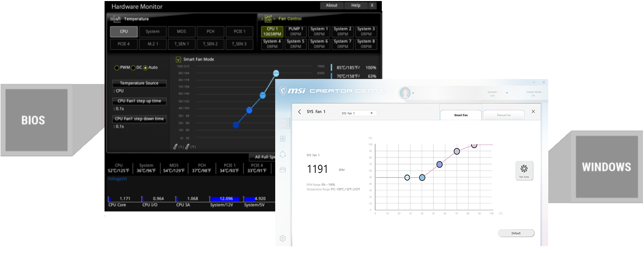Screen dimensions: 644x253
Task: Open CPU Fan1 step down time setting
Action: coord(139,118)
